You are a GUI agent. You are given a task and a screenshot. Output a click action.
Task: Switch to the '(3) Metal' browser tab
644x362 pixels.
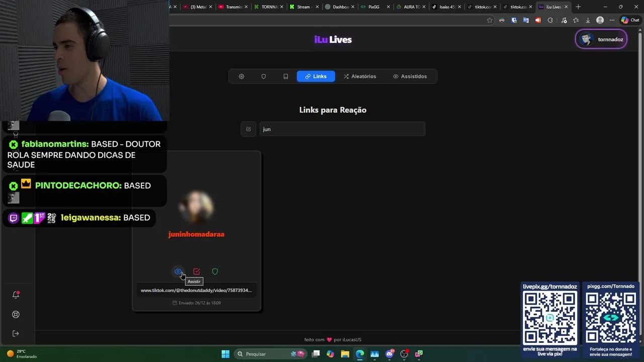click(197, 7)
